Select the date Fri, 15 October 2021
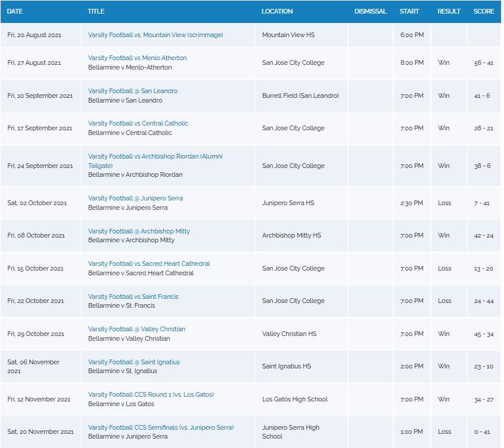Image resolution: width=504 pixels, height=448 pixels. coord(35,268)
